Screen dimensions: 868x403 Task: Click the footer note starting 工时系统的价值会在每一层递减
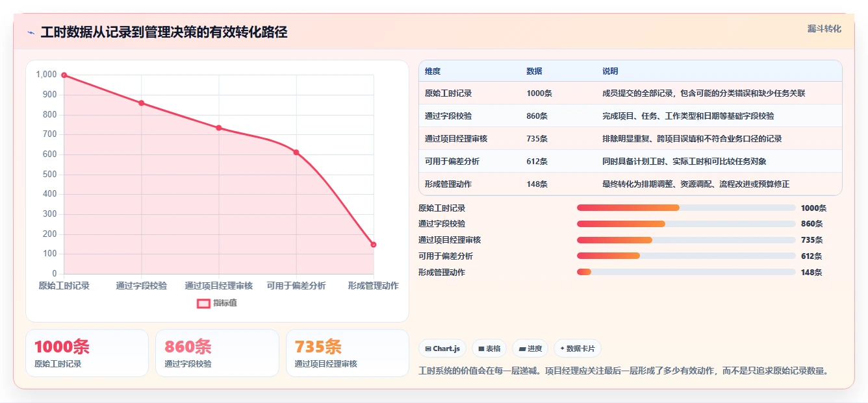point(624,371)
